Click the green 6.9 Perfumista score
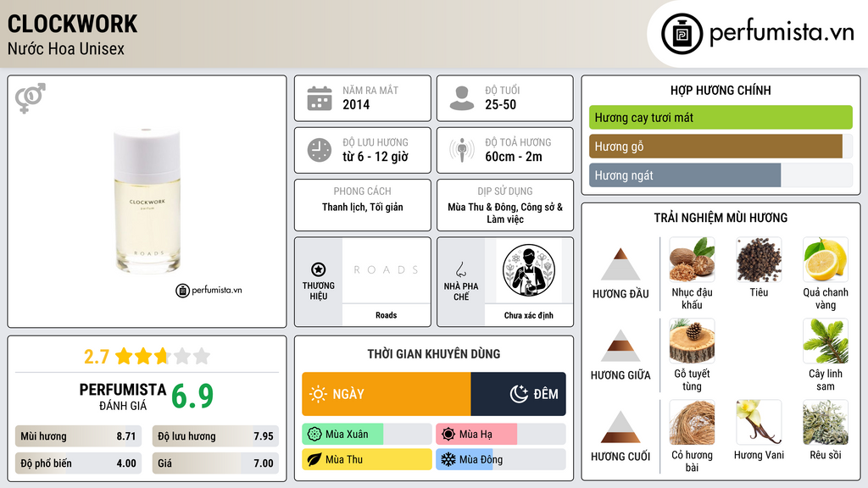The height and width of the screenshot is (488, 868). (192, 396)
